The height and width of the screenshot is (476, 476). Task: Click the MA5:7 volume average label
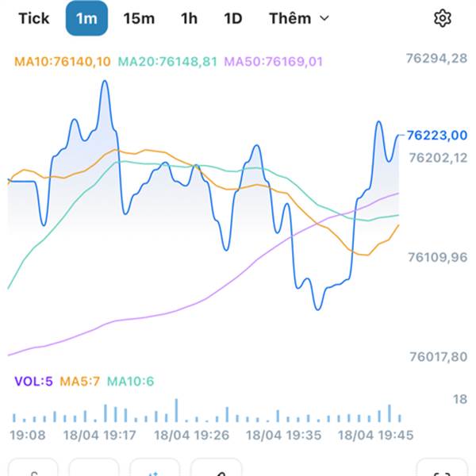click(79, 382)
